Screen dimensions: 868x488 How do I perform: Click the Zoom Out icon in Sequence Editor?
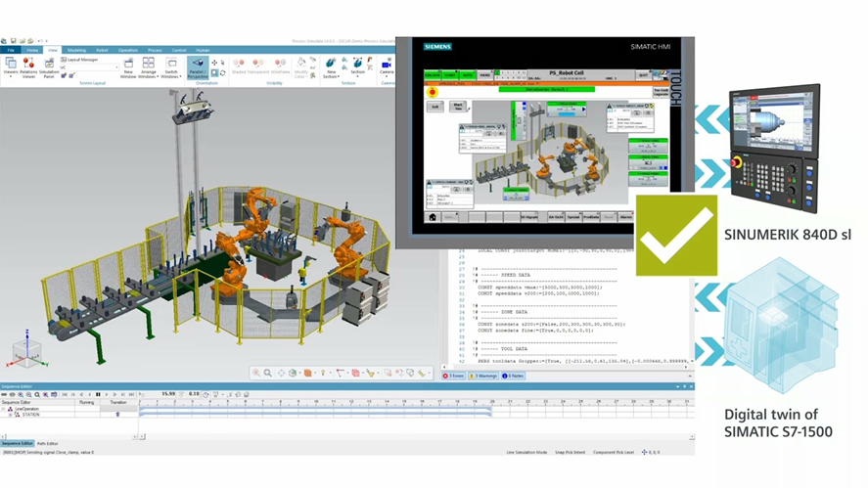28,394
